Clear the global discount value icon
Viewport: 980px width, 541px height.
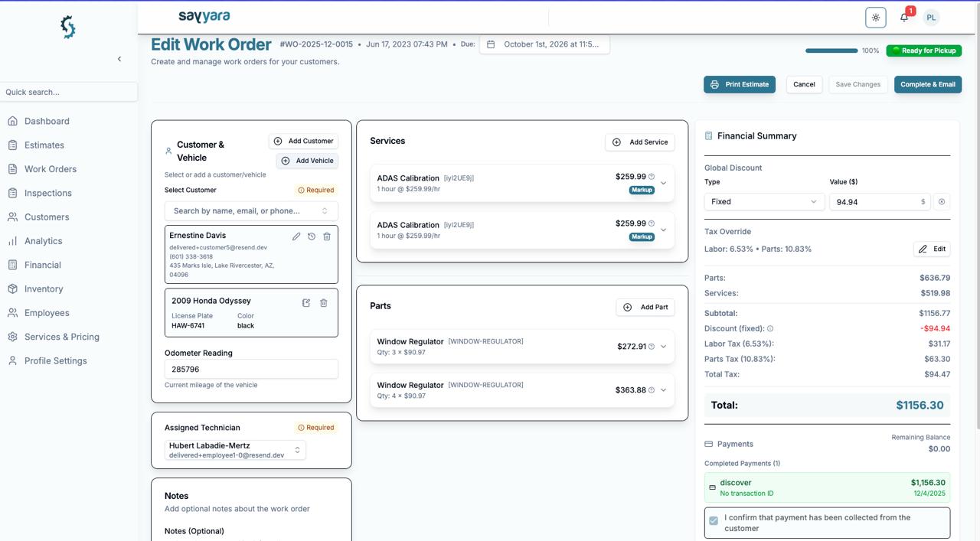(x=942, y=202)
